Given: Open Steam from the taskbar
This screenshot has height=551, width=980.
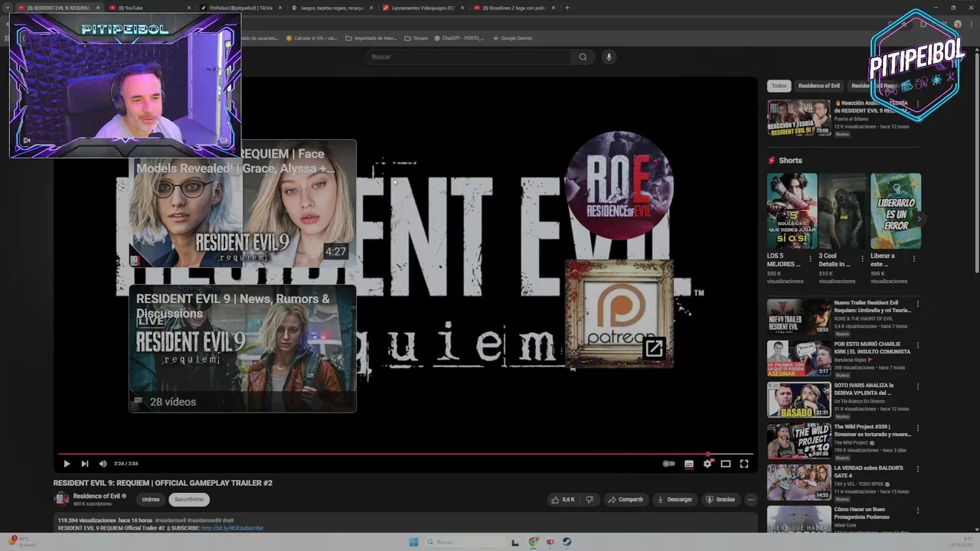Looking at the screenshot, I should click(567, 542).
